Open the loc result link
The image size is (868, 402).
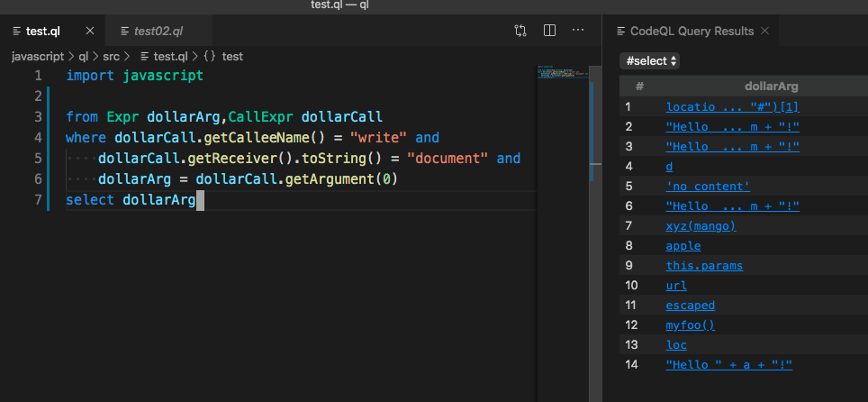[676, 345]
